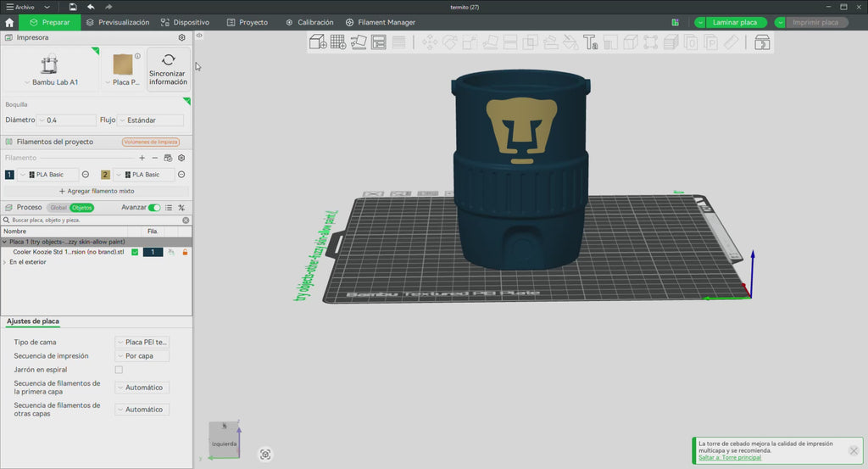
Task: Open the filament settings gear icon
Action: (181, 158)
